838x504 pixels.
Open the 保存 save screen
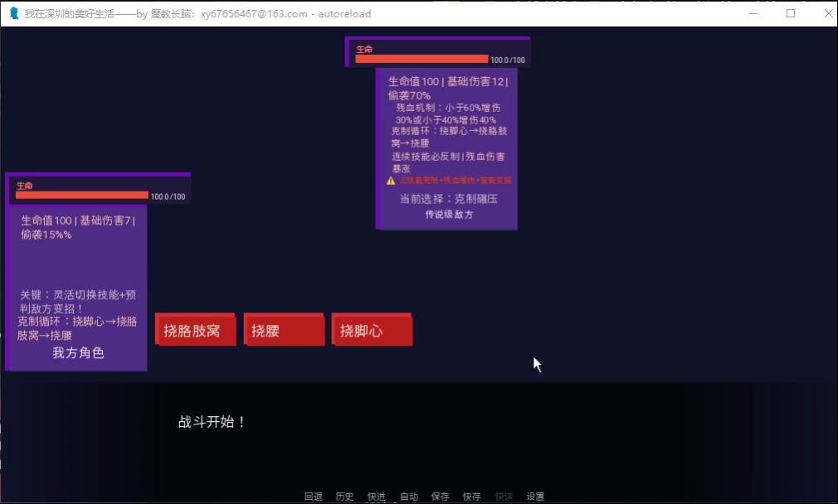(440, 497)
